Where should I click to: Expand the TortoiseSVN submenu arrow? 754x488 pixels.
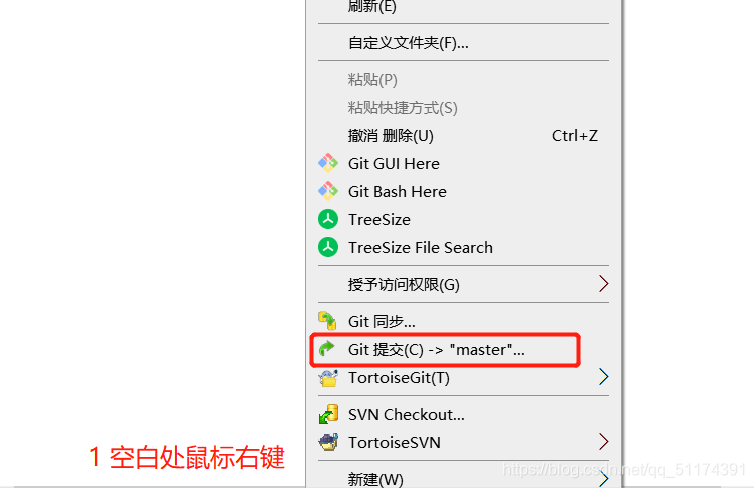(x=603, y=441)
